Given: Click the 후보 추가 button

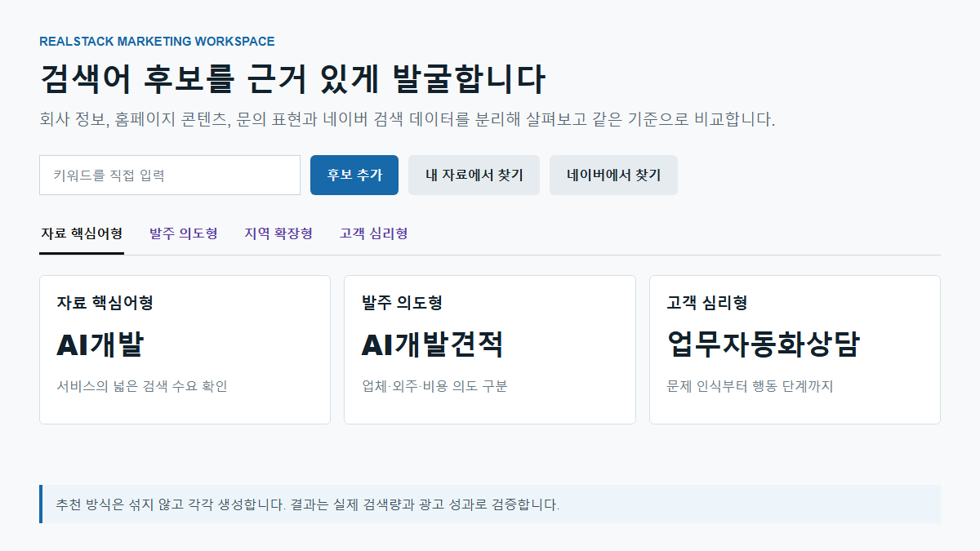Looking at the screenshot, I should (354, 175).
